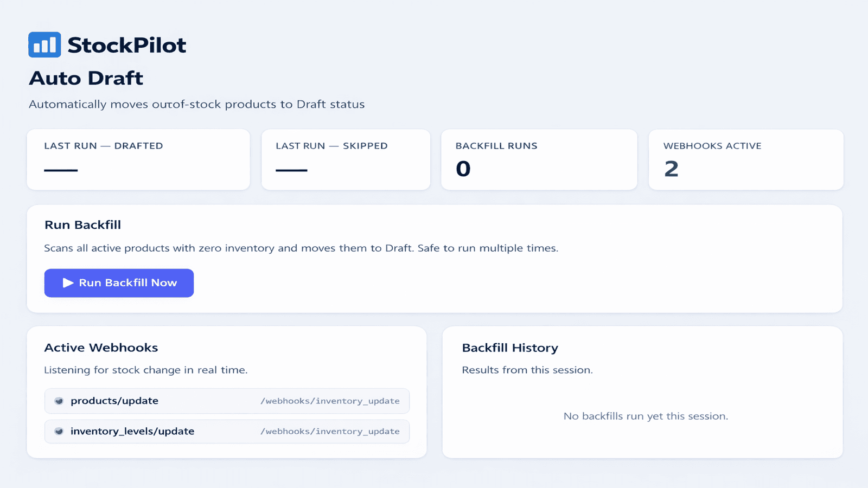This screenshot has height=488, width=868.
Task: Click the status icon beside inventory_levels/update
Action: [x=59, y=432]
